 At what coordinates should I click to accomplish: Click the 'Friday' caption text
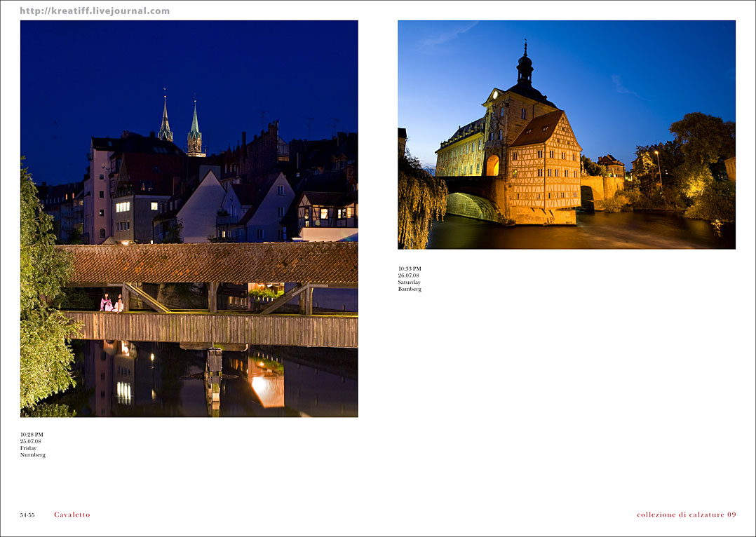coord(28,448)
